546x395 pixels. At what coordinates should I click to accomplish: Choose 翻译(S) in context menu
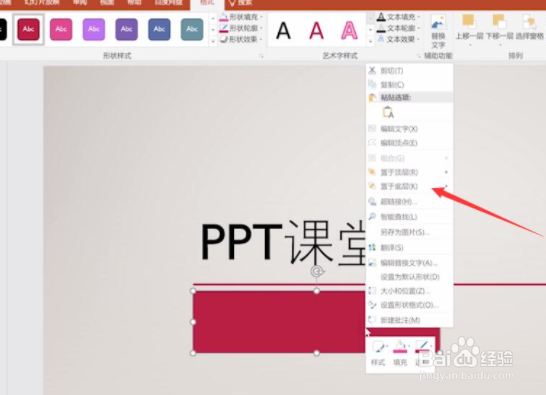coord(410,248)
